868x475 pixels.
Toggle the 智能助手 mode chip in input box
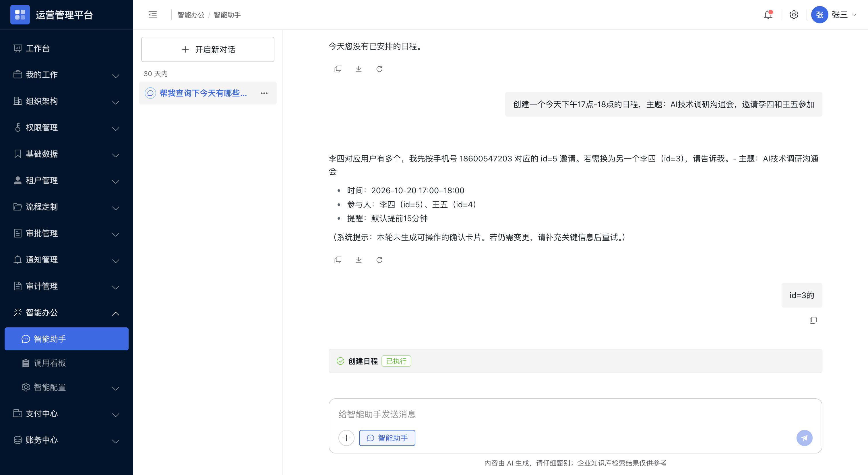(x=387, y=438)
